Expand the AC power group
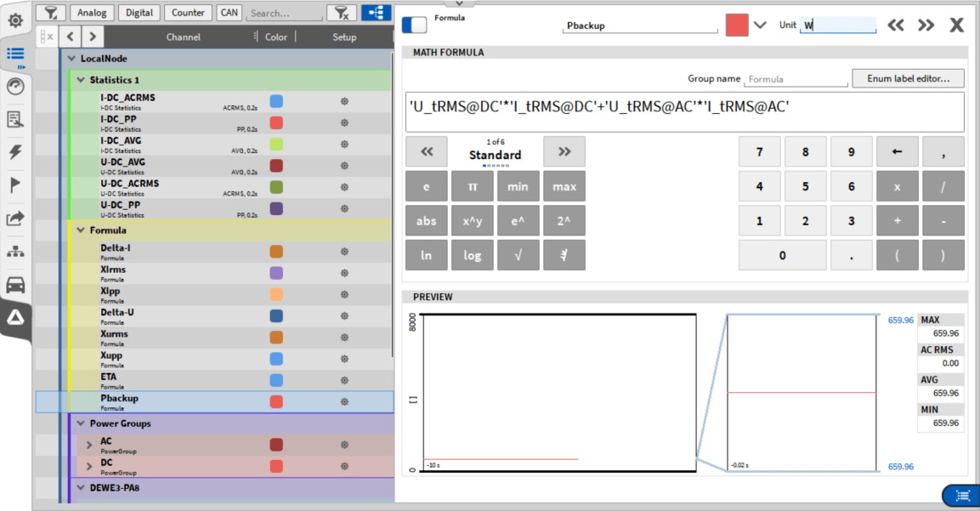This screenshot has width=980, height=511. (x=89, y=445)
